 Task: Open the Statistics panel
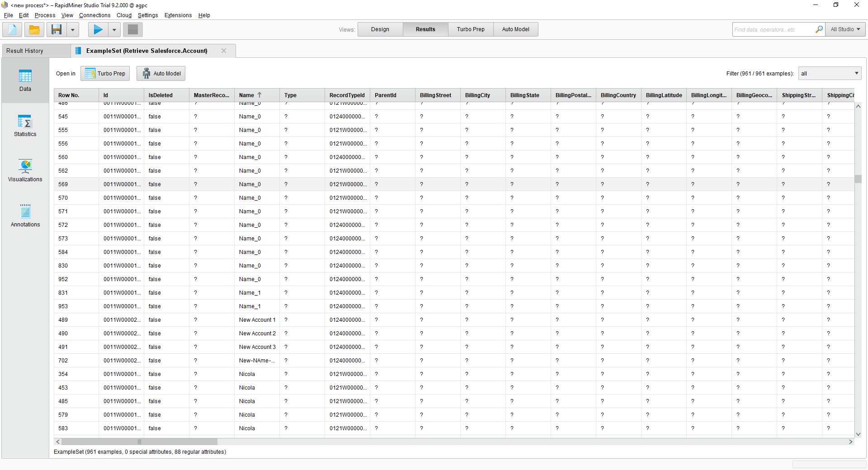(x=25, y=126)
